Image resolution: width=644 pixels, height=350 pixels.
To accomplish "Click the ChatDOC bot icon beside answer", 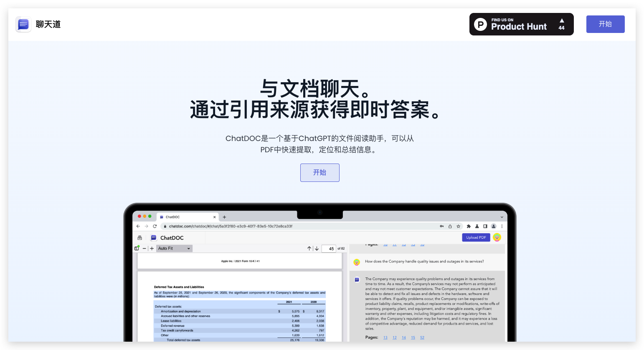I will (x=357, y=279).
